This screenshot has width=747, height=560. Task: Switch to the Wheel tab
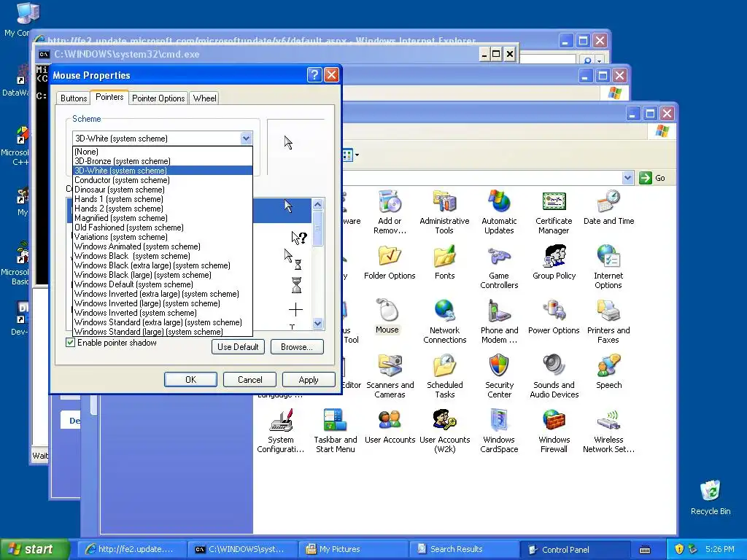(x=204, y=98)
